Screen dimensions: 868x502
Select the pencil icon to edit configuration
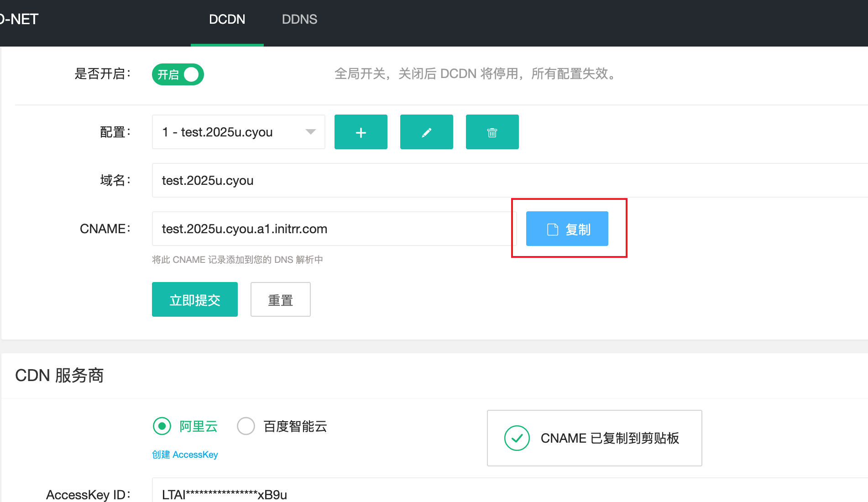[426, 132]
